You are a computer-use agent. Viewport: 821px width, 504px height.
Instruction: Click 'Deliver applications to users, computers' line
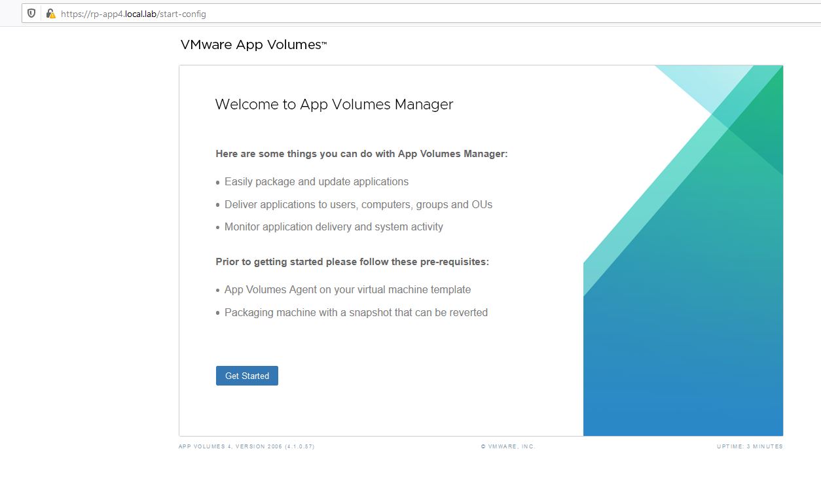(x=358, y=205)
